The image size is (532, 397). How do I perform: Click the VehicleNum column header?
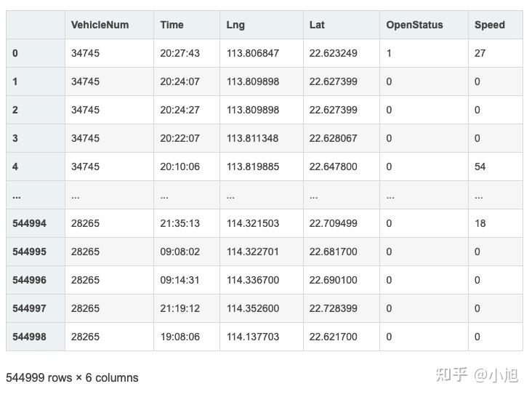point(100,25)
